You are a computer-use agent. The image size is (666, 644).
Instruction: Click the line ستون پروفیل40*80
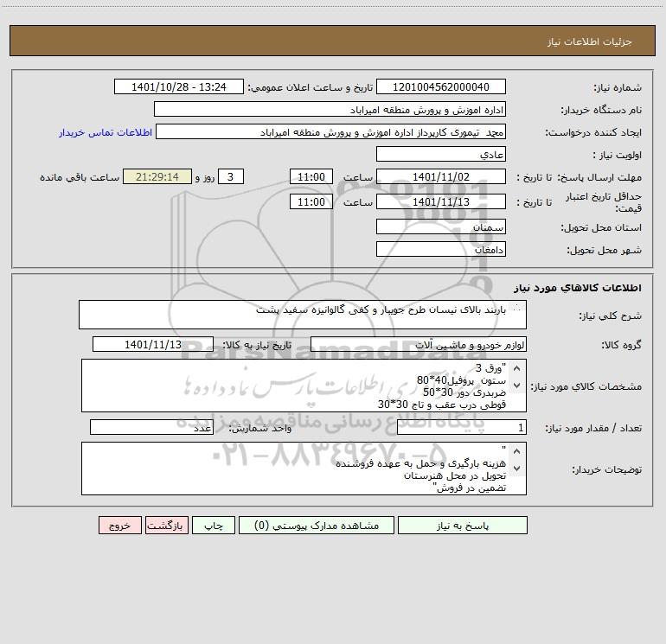(461, 380)
